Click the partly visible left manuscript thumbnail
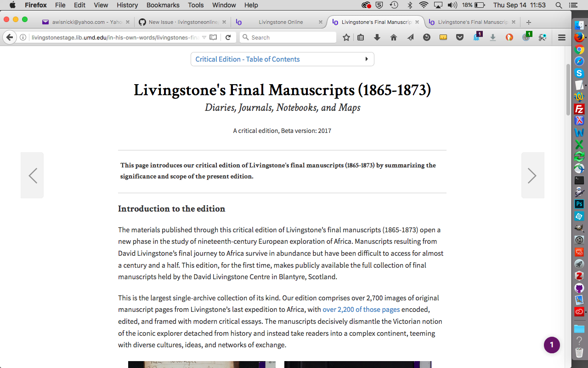 [x=202, y=364]
